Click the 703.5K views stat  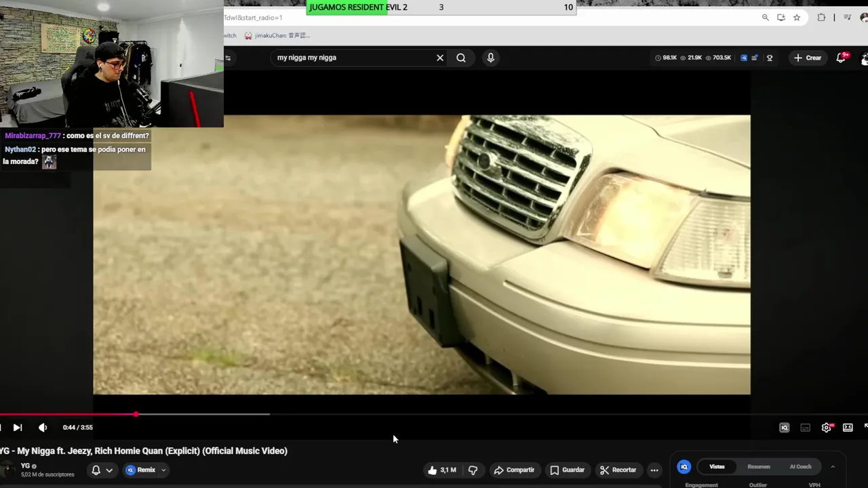coord(719,58)
